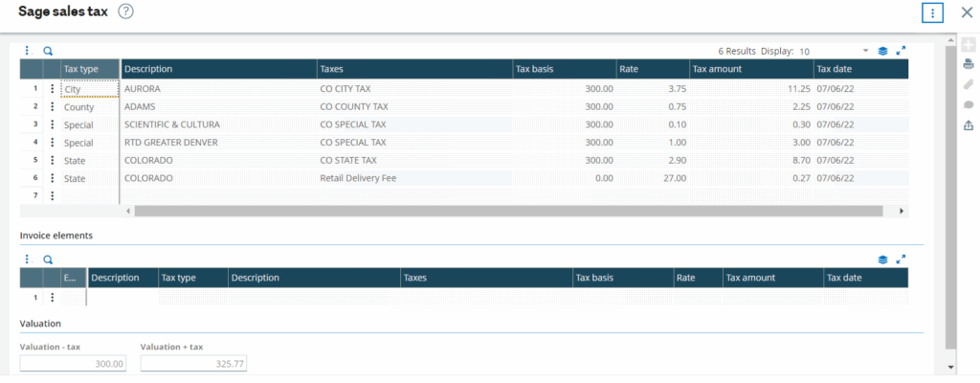Click search icon in Invoice elements grid

point(48,259)
